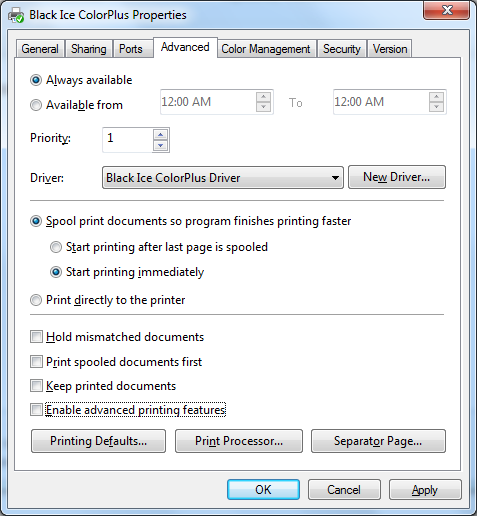Choose Start printing after last page is spooled

[x=56, y=247]
